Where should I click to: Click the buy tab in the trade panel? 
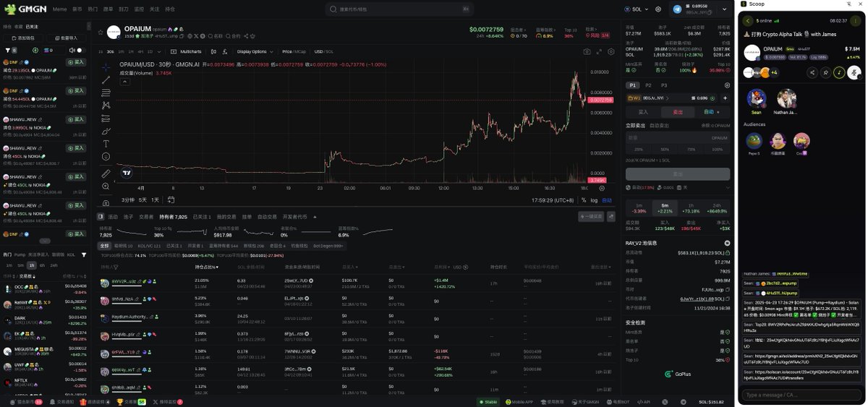(x=643, y=112)
